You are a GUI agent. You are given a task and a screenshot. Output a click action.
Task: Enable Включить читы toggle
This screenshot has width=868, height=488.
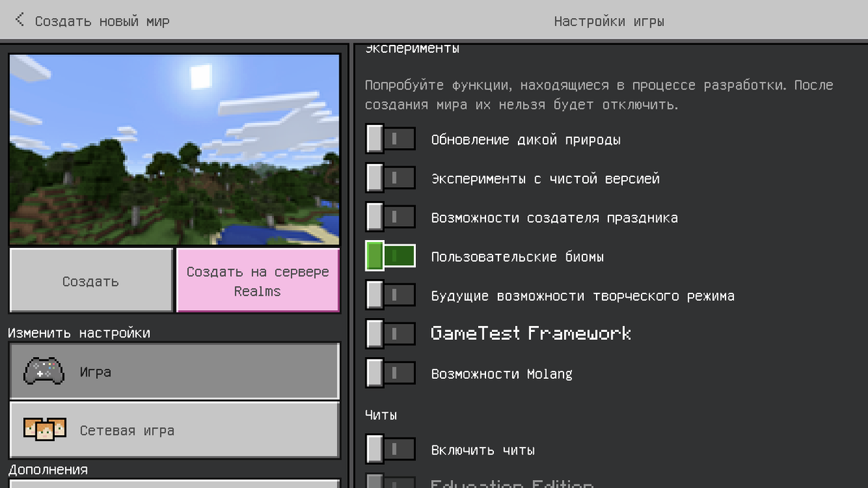pos(391,450)
